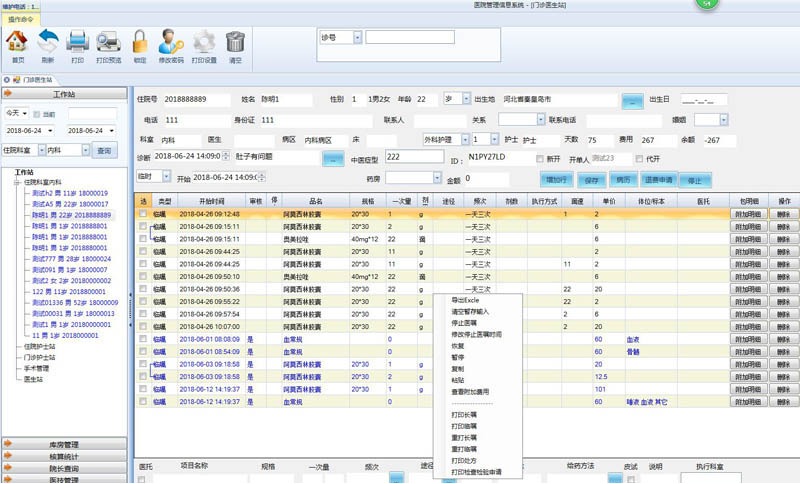Click 附加明细 in the 2018-04-26 09:12:48 row
The image size is (800, 484).
pyautogui.click(x=748, y=214)
